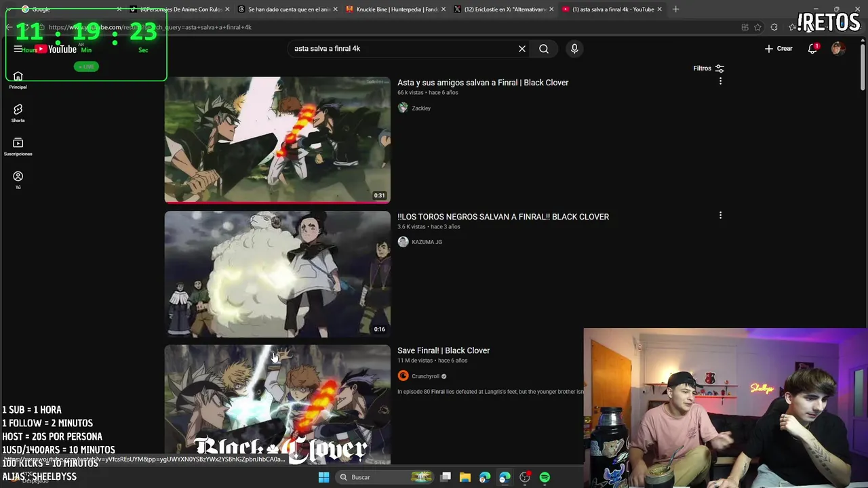
Task: Start voice search with microphone icon
Action: (x=574, y=49)
